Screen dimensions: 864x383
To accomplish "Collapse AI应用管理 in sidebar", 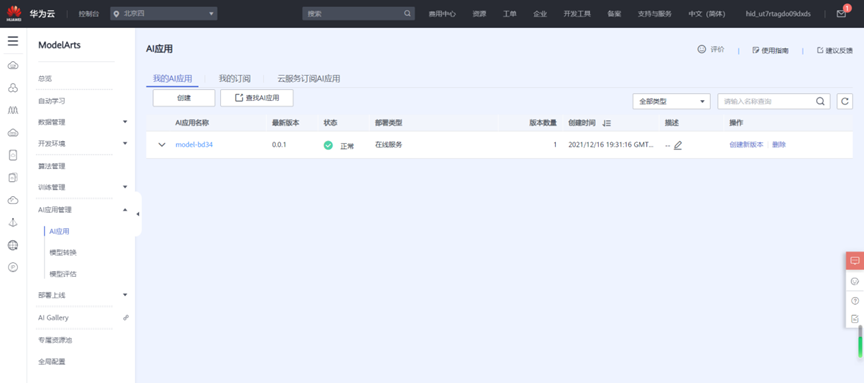I will 125,209.
